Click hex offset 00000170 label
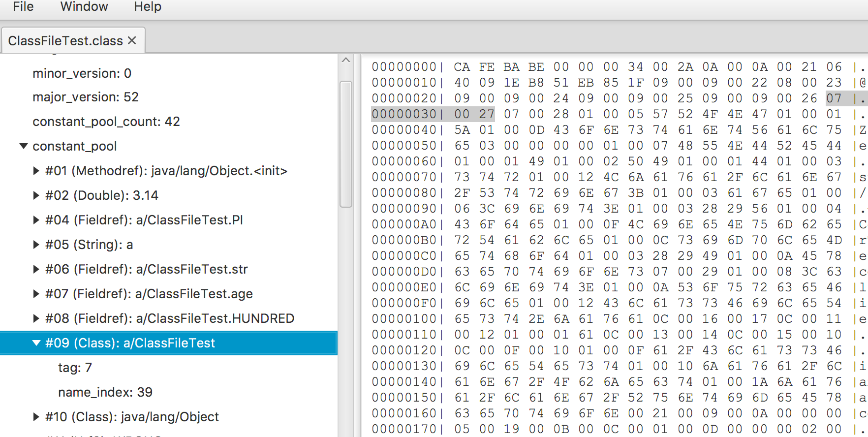868x437 pixels. (x=404, y=429)
